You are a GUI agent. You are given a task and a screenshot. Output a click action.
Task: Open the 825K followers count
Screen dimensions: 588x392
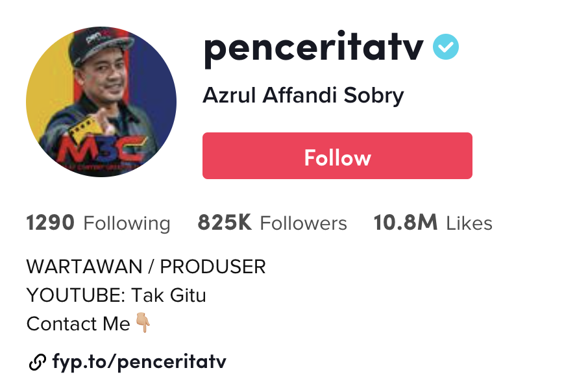(225, 223)
